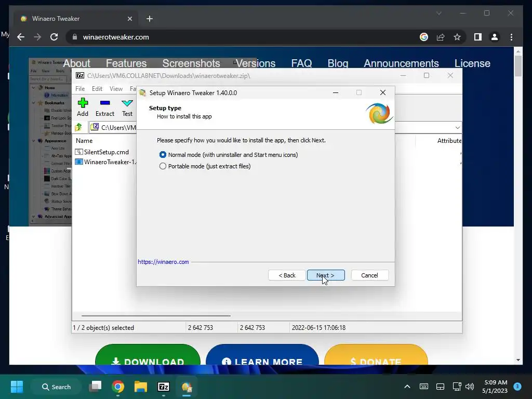The image size is (532, 399).
Task: Click the 7-Zip horizontal scrollbar
Action: pyautogui.click(x=156, y=315)
